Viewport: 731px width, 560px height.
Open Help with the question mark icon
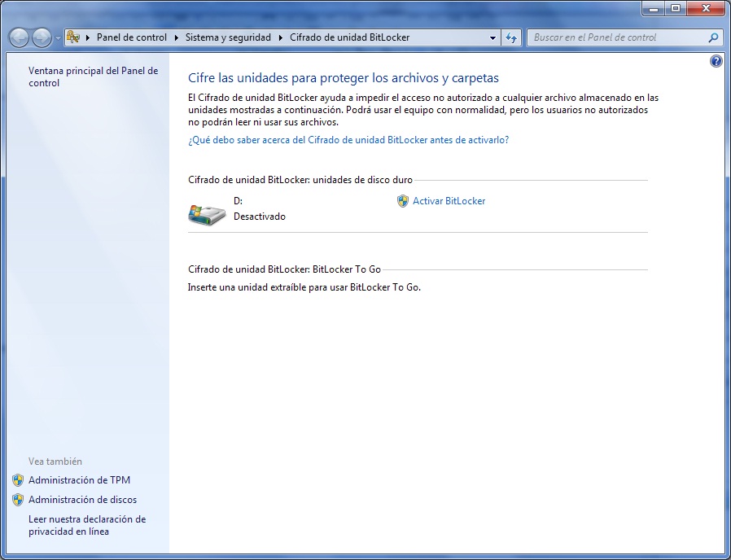tap(716, 61)
